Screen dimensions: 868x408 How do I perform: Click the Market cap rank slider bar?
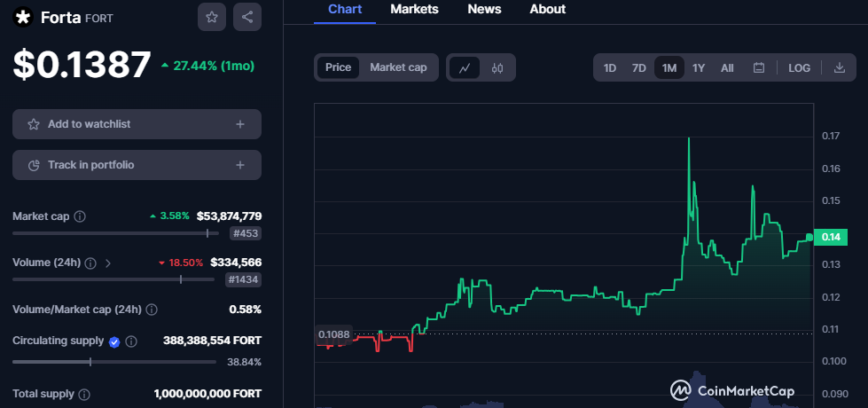116,233
